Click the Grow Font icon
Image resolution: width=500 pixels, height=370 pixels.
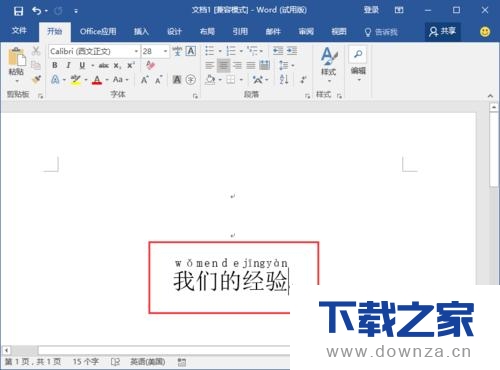pos(144,80)
